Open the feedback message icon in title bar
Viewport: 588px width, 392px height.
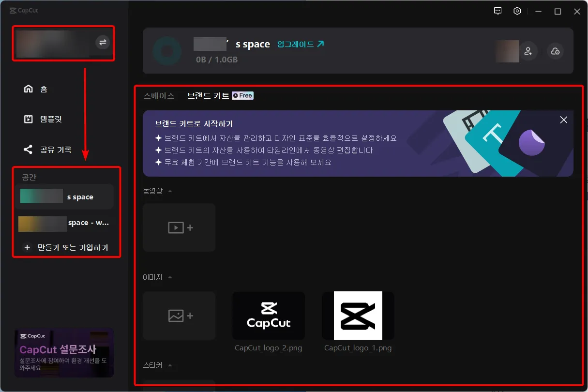pos(498,11)
